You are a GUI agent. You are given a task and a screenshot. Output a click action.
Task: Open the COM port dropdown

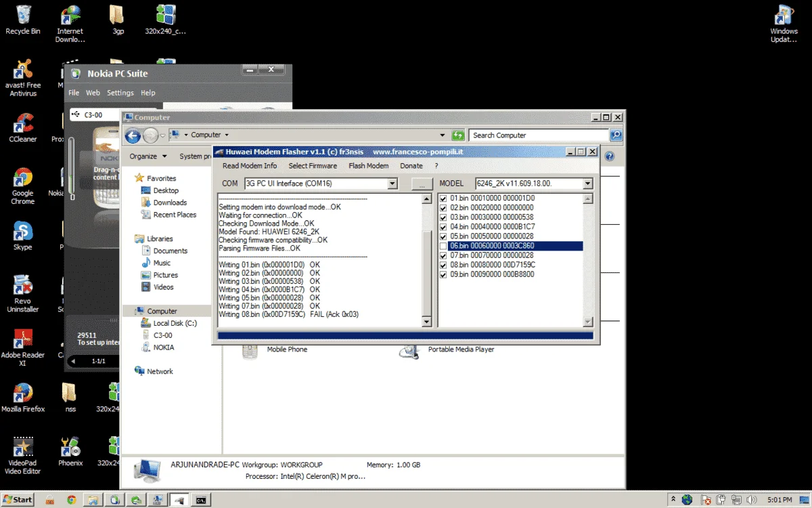[x=392, y=184]
